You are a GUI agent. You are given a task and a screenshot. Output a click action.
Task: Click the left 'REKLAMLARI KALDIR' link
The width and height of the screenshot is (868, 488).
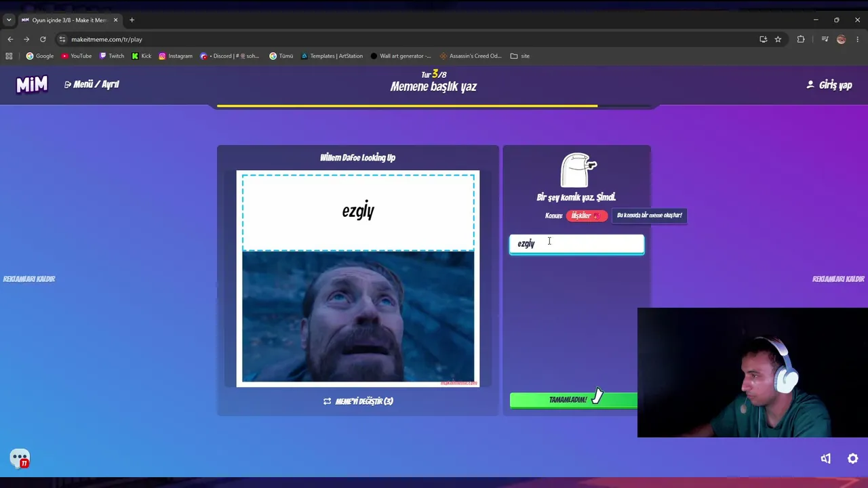tap(29, 279)
